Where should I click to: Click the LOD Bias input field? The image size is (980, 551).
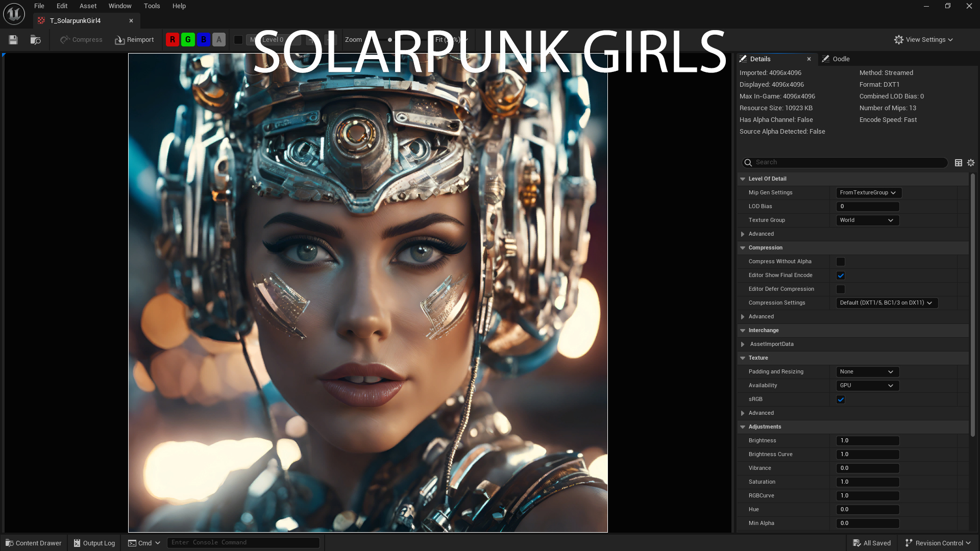point(868,207)
